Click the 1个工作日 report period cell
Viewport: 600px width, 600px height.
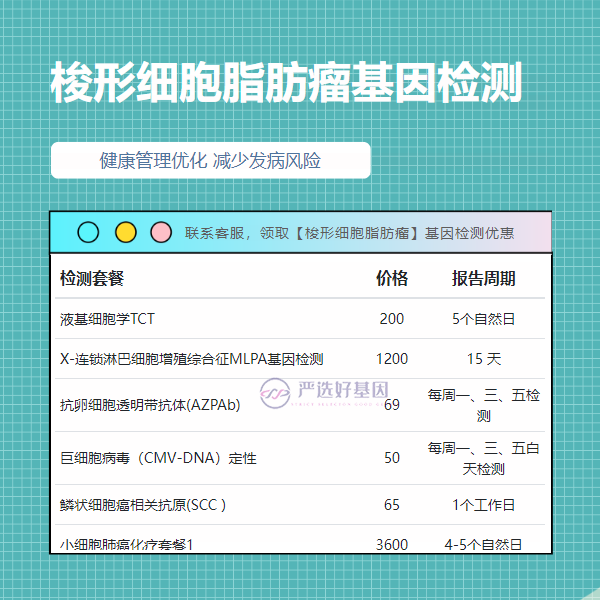[x=484, y=505]
